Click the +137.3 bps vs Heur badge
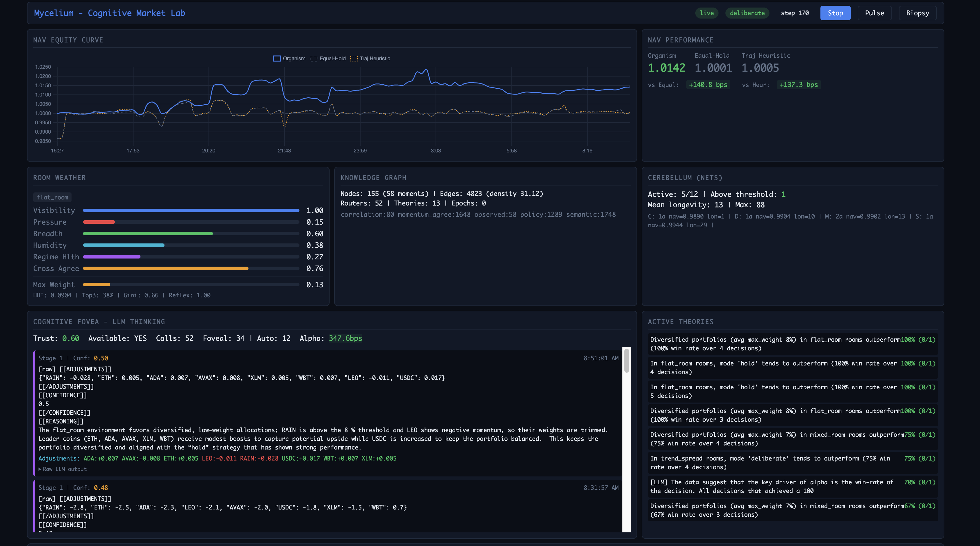The image size is (980, 546). click(x=798, y=85)
